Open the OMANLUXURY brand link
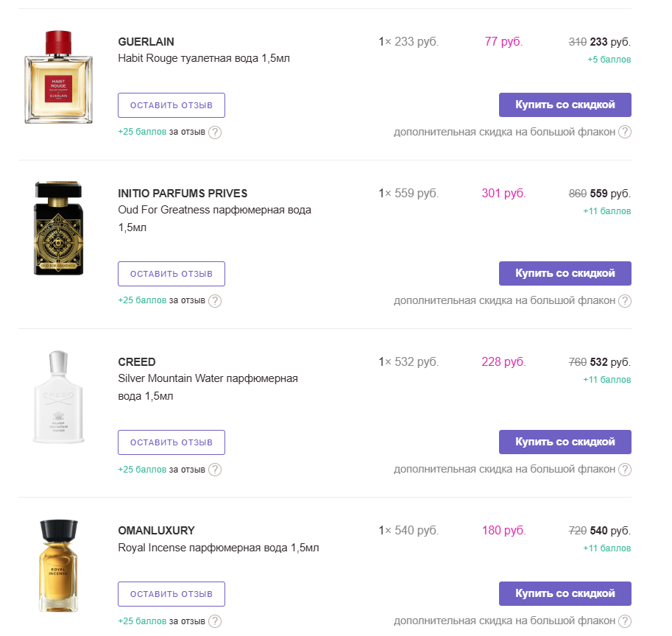The image size is (672, 636). (x=156, y=531)
